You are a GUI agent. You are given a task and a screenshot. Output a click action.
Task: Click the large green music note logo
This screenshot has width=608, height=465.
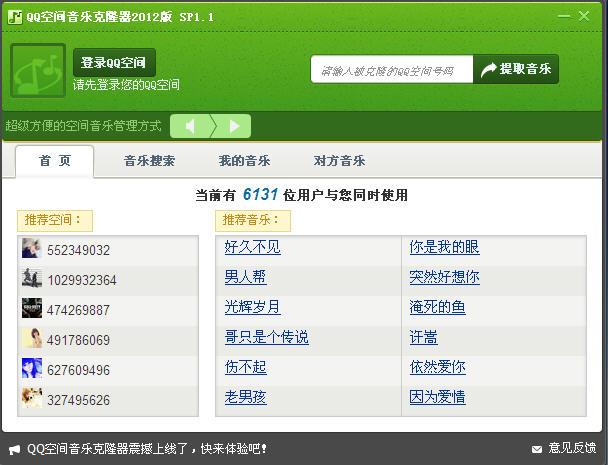[38, 70]
